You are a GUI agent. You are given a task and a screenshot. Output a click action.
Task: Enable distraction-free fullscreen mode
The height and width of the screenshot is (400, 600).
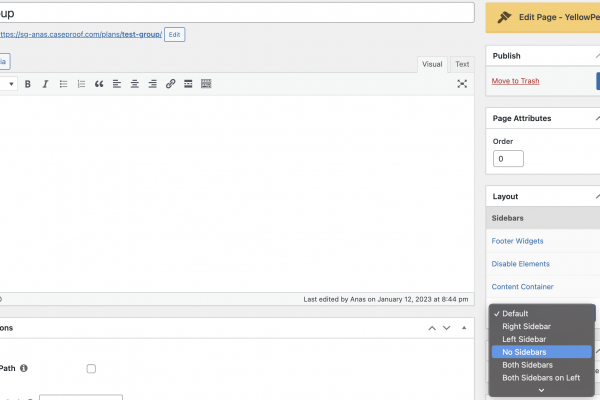point(462,84)
